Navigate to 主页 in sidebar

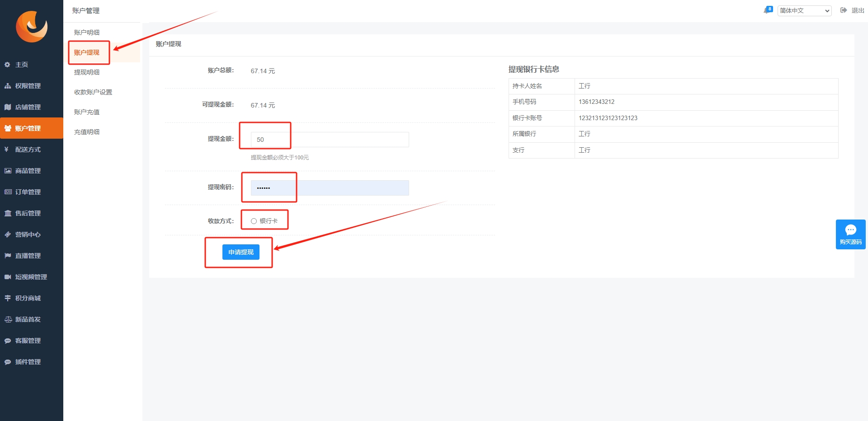(22, 65)
